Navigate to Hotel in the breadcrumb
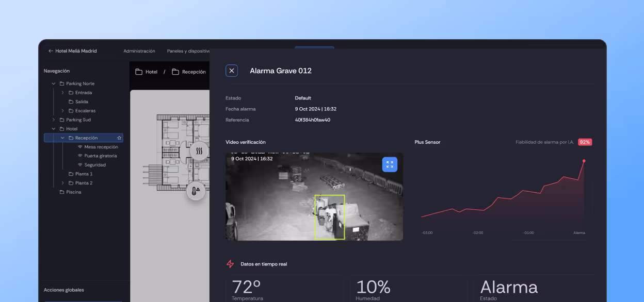The image size is (644, 302). pyautogui.click(x=151, y=72)
